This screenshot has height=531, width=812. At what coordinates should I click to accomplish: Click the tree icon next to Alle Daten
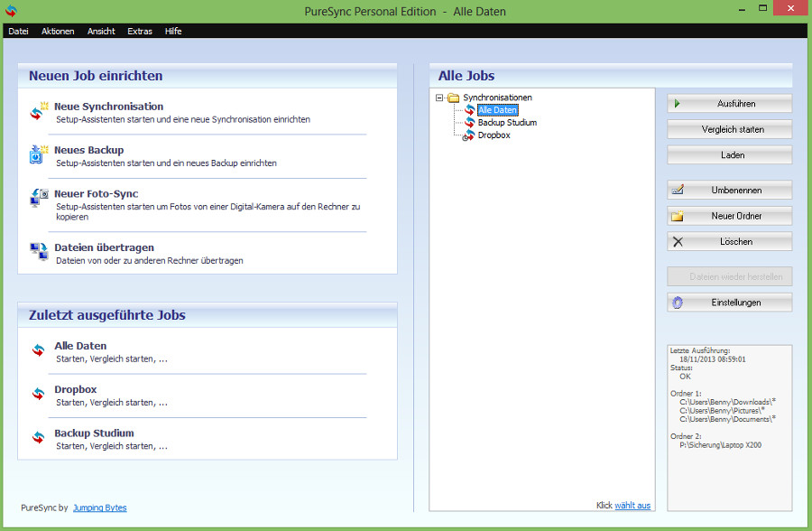[469, 110]
